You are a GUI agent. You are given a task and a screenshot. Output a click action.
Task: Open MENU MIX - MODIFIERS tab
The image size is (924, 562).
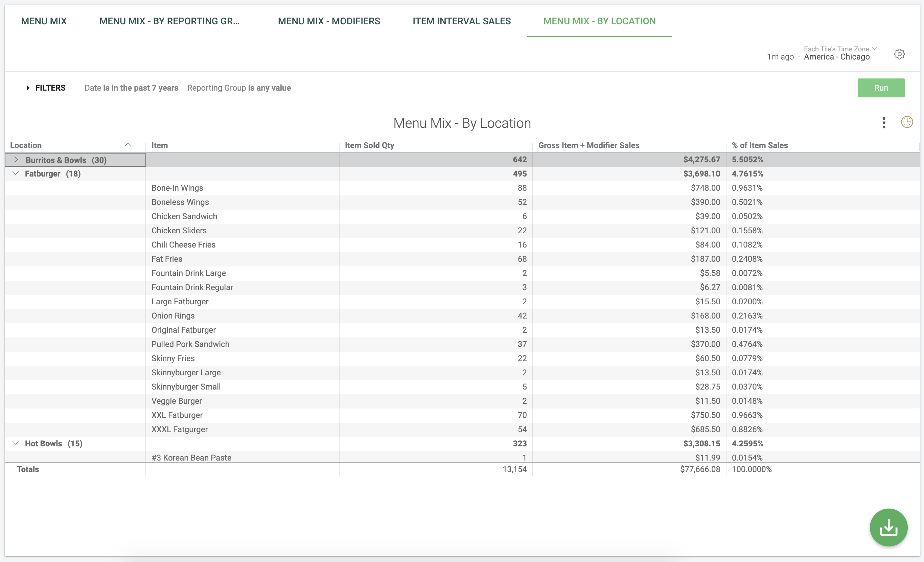(329, 21)
